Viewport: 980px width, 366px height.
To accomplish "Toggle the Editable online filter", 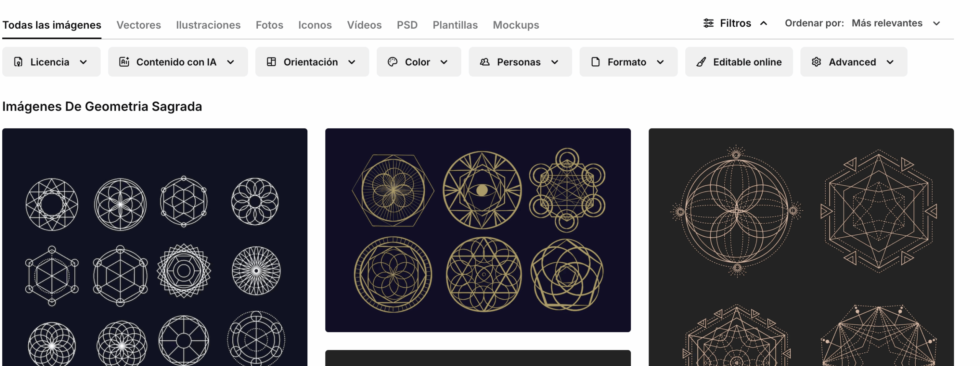I will (739, 62).
